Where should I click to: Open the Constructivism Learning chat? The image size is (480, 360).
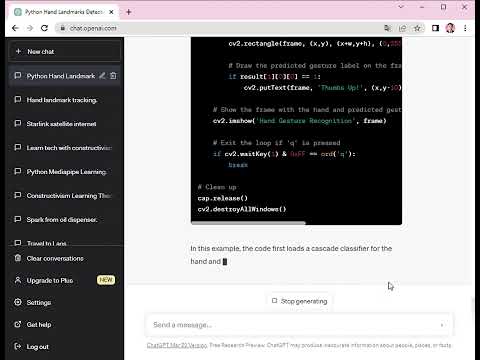pyautogui.click(x=64, y=196)
